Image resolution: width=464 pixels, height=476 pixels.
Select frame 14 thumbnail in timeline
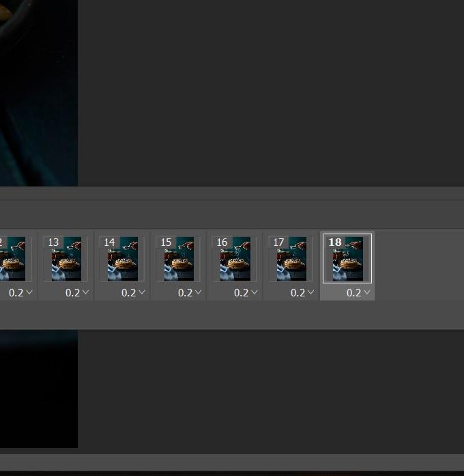coord(122,259)
